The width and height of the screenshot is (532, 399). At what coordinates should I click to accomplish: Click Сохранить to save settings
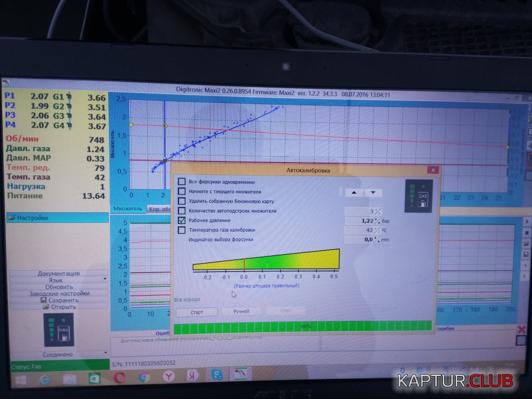coord(59,300)
